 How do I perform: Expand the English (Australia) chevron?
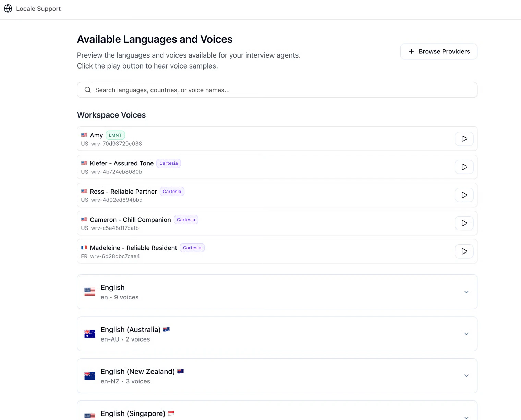pos(466,334)
